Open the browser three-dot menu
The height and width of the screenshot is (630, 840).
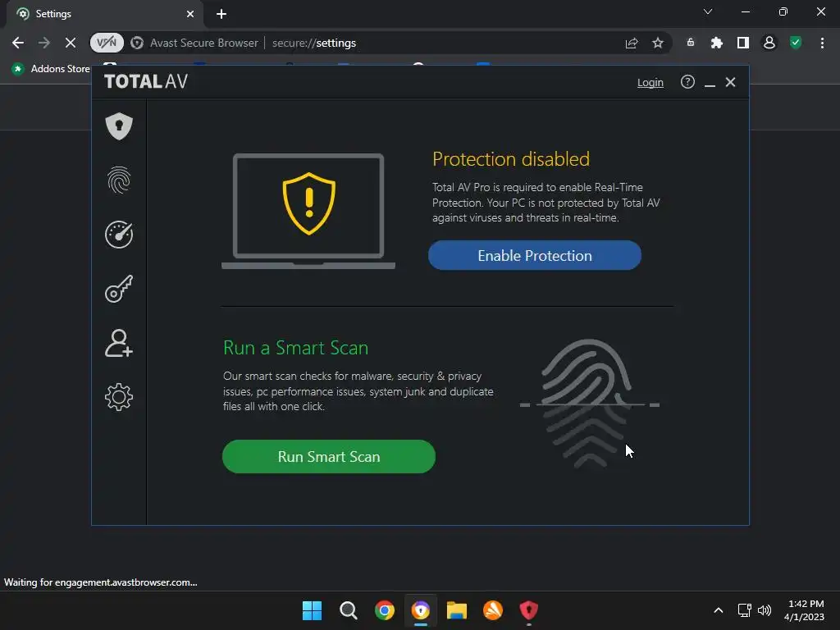[x=822, y=43]
